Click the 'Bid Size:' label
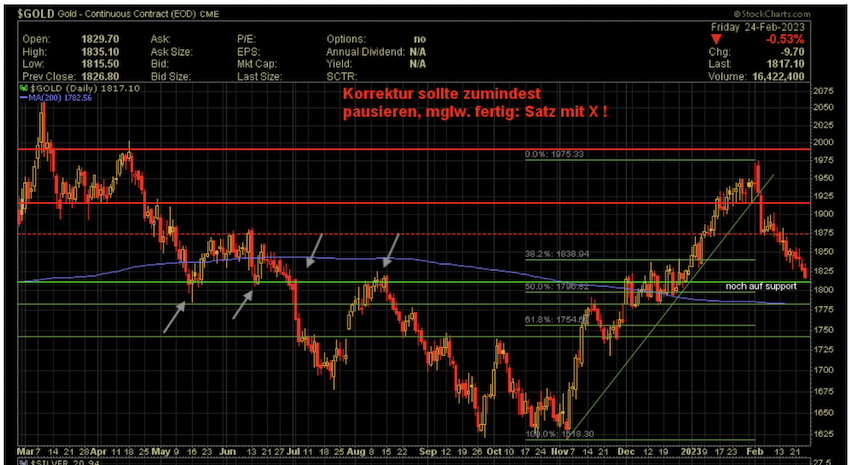 [170, 76]
